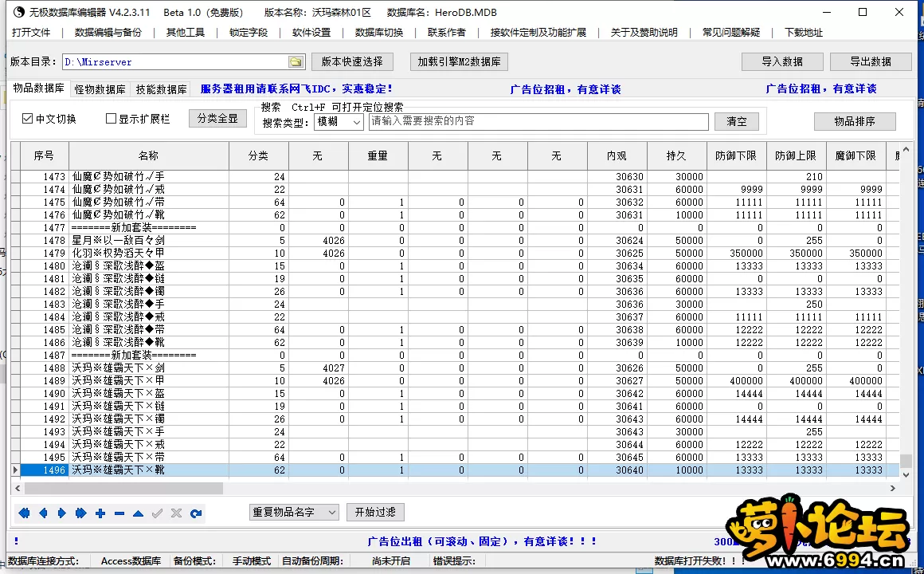Viewport: 924px width, 574px height.
Task: Go to first record navigator button
Action: 24,513
